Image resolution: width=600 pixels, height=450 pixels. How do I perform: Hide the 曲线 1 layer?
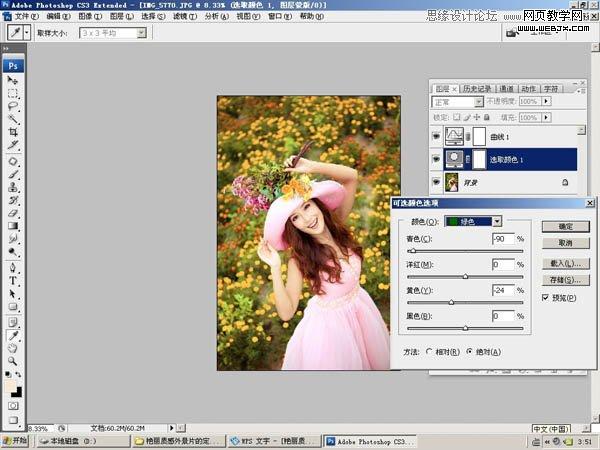click(436, 135)
